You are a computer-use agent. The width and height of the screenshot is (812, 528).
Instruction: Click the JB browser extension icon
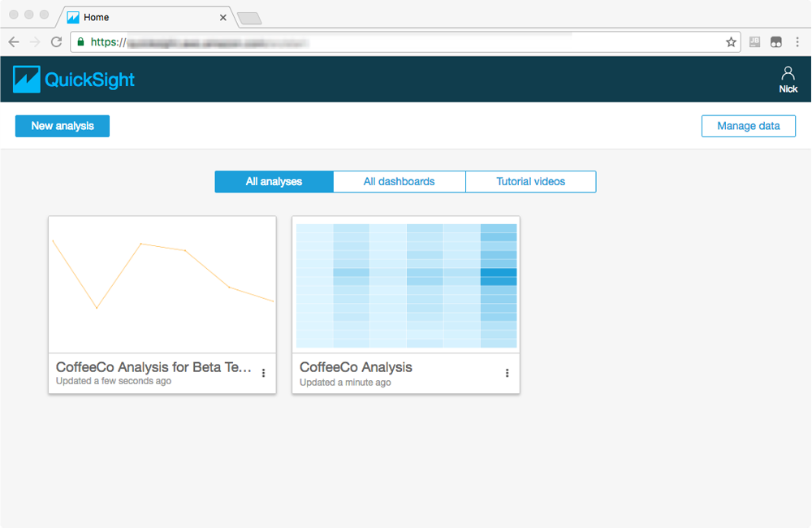click(754, 42)
